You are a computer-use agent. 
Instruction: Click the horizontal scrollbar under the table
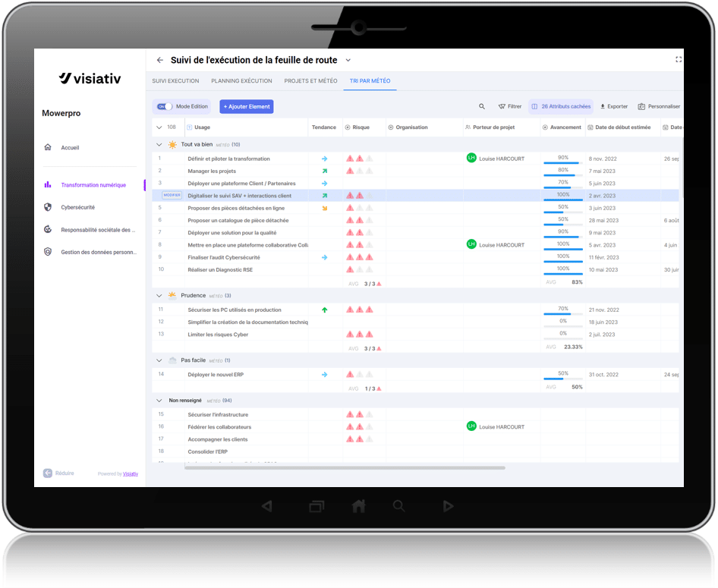coord(345,468)
